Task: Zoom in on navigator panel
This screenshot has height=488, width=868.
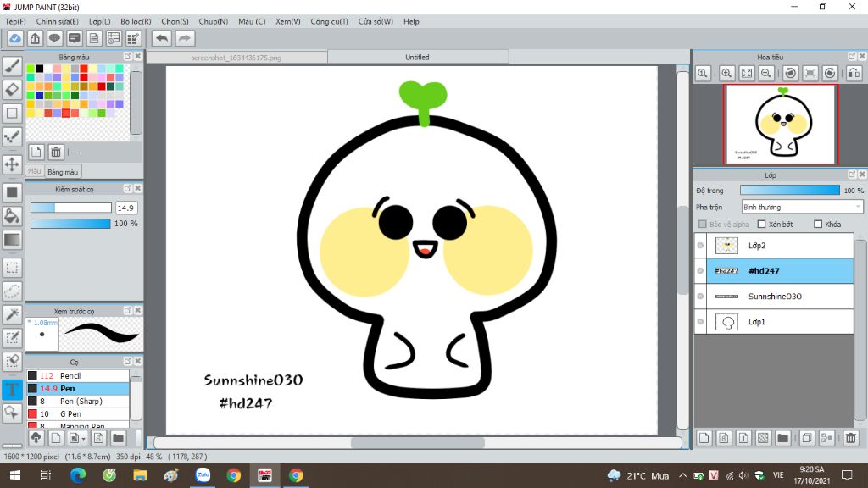Action: click(726, 73)
